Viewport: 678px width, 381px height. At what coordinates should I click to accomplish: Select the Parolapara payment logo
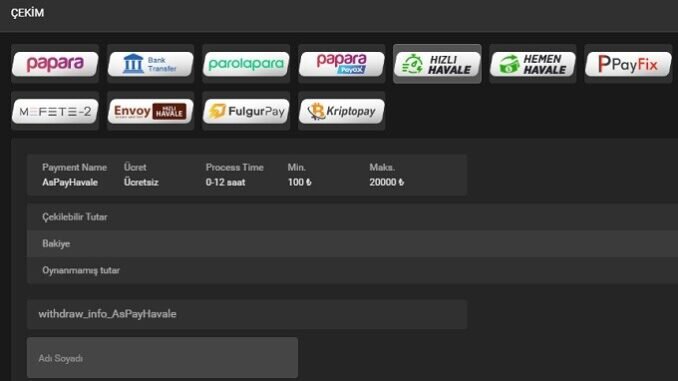(x=246, y=64)
